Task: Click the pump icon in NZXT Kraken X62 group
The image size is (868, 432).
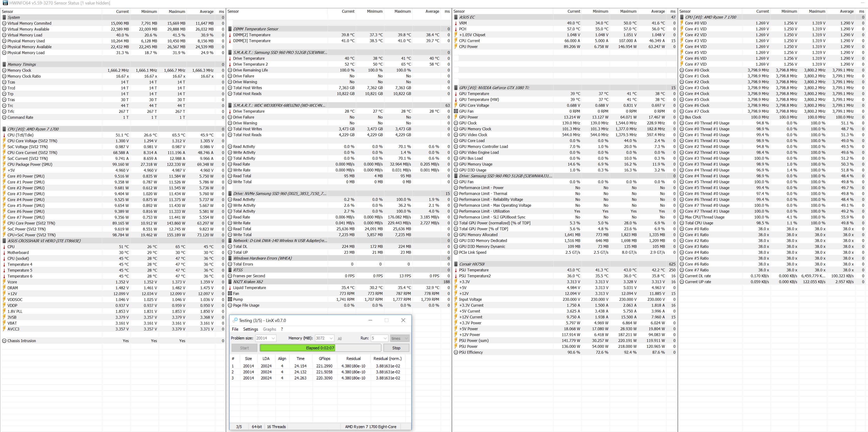Action: pyautogui.click(x=230, y=299)
